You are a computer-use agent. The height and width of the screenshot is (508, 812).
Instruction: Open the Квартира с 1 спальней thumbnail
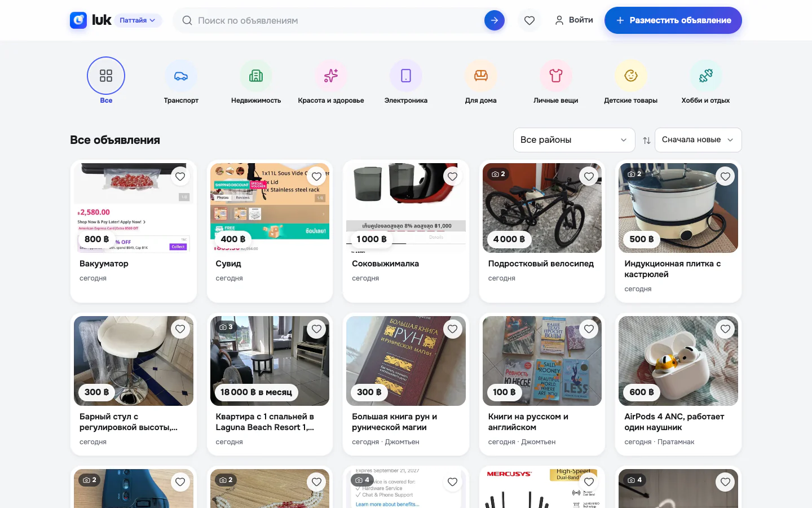pyautogui.click(x=270, y=361)
